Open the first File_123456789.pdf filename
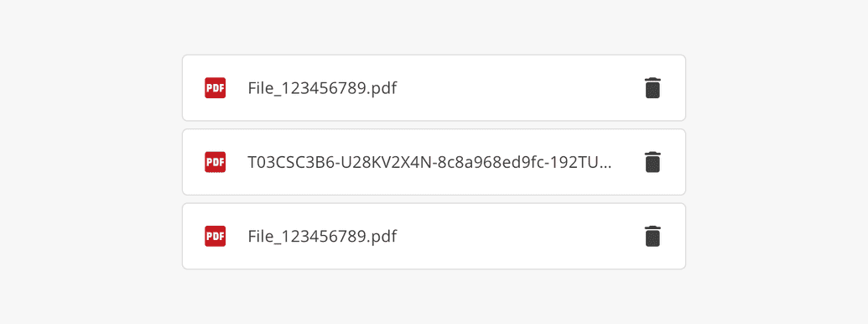 click(322, 89)
